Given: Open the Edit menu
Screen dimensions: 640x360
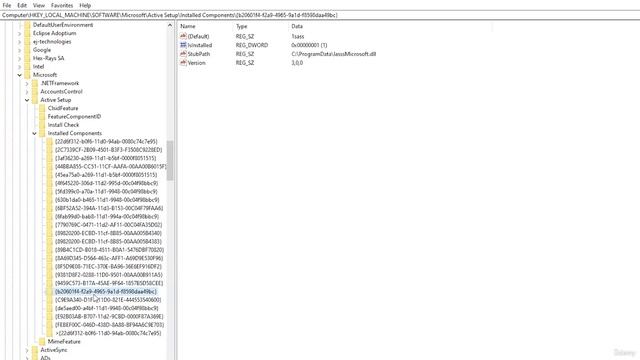Looking at the screenshot, I should (22, 5).
